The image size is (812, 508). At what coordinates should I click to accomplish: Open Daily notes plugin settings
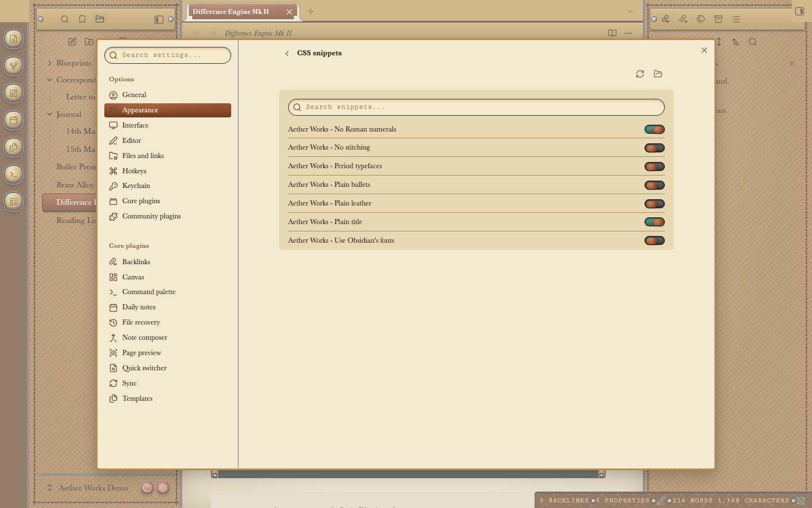(167, 307)
